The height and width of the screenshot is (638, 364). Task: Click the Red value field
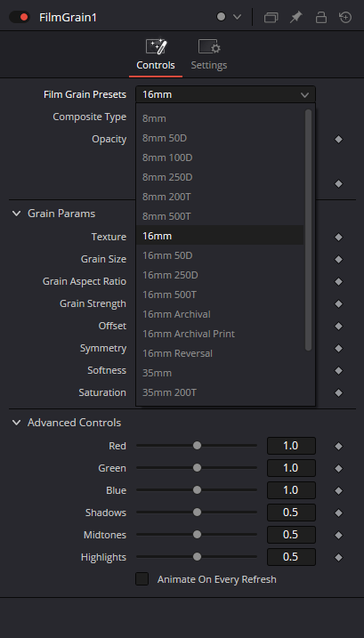point(291,446)
